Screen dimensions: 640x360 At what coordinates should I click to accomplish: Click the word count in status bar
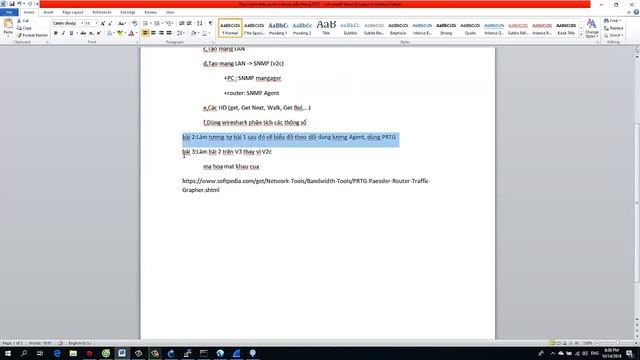pos(40,343)
